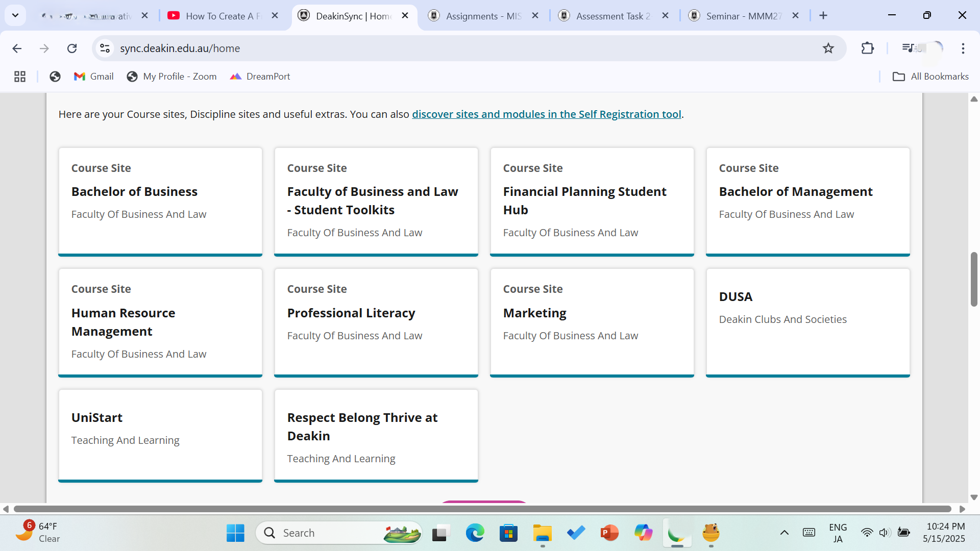Open Bachelor of Business course site
The height and width of the screenshot is (551, 980).
tap(160, 202)
